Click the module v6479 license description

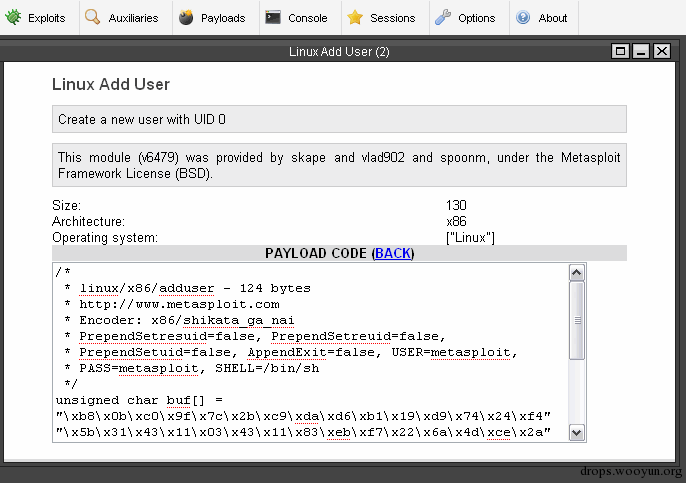(x=339, y=165)
